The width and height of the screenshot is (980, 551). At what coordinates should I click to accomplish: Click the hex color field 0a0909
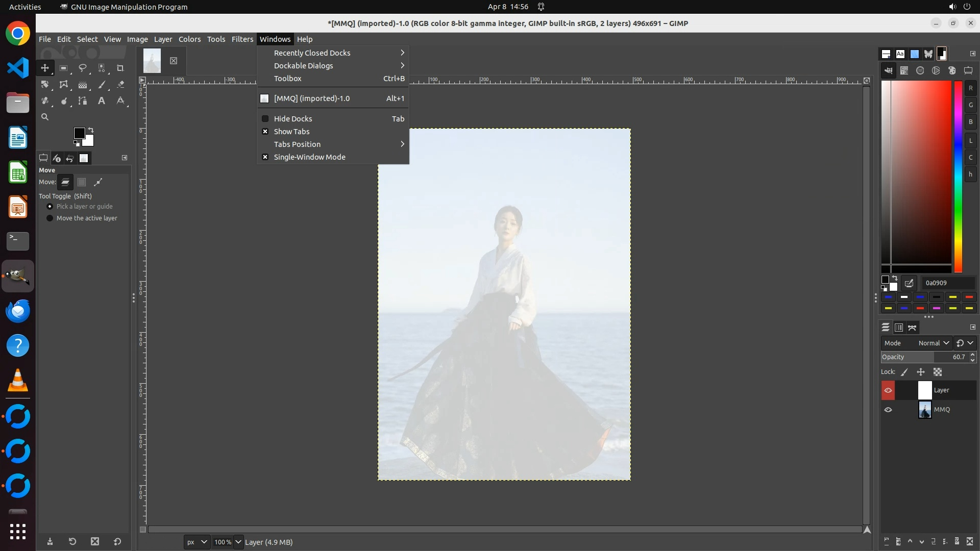947,283
